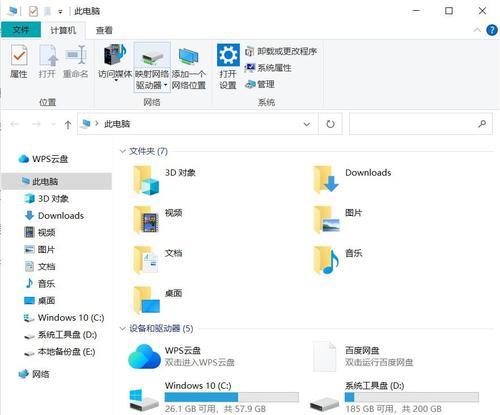Image resolution: width=500 pixels, height=415 pixels.
Task: Collapse the 文件夹 (7) group
Action: [x=122, y=151]
